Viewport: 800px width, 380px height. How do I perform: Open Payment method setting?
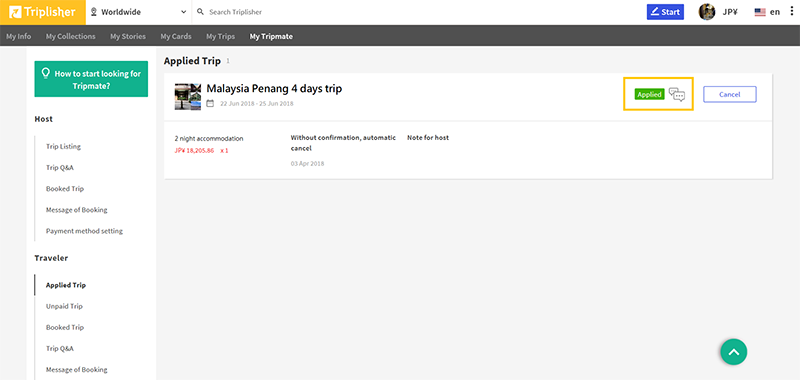tap(84, 231)
